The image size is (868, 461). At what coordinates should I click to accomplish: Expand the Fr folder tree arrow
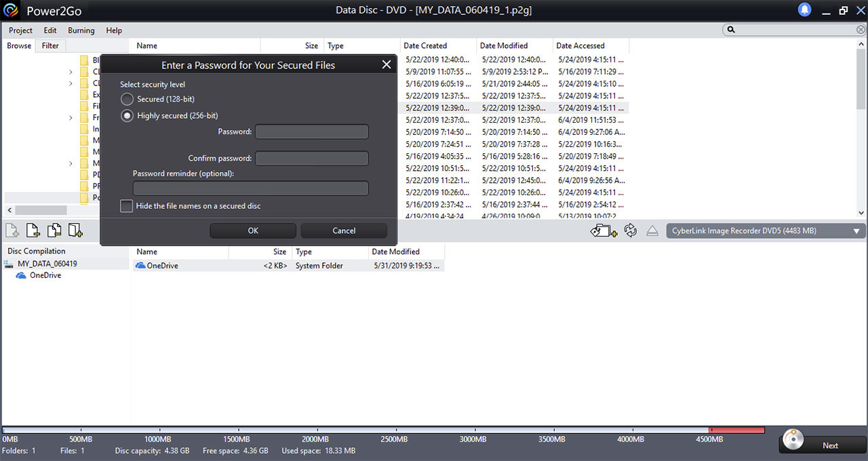pyautogui.click(x=71, y=118)
